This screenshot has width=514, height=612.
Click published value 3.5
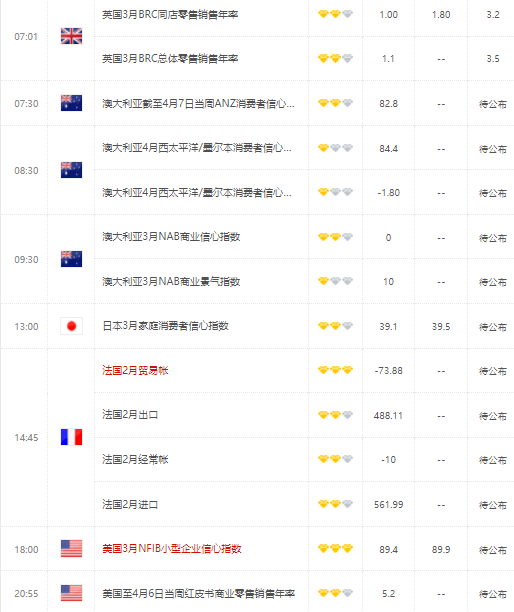coord(493,59)
